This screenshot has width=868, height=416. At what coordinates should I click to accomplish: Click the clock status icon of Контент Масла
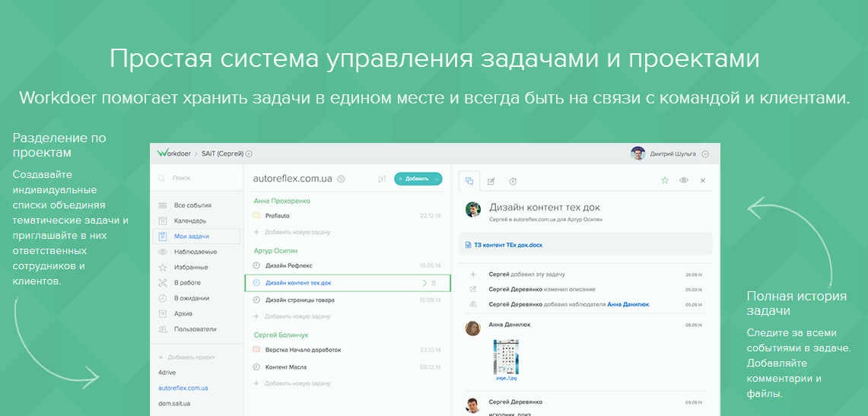(x=256, y=367)
